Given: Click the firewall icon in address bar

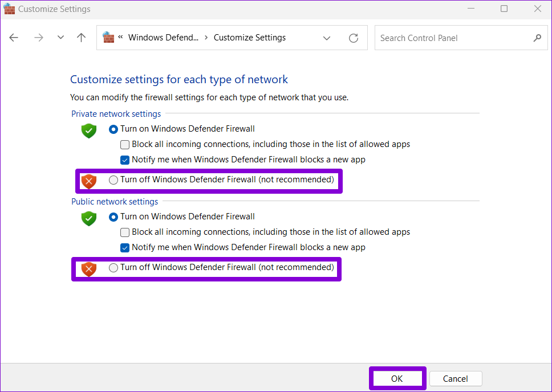Looking at the screenshot, I should [108, 37].
